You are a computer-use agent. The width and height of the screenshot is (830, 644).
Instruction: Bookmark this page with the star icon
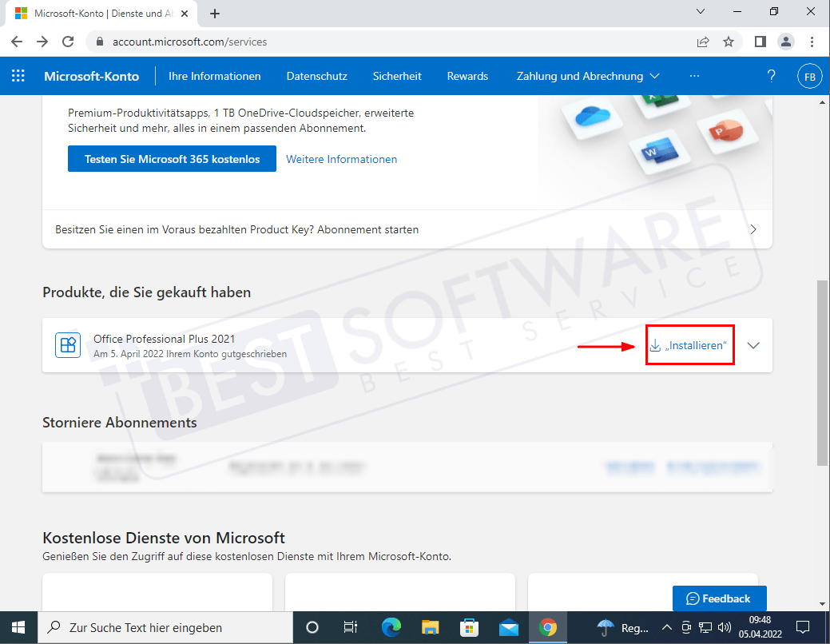click(729, 42)
